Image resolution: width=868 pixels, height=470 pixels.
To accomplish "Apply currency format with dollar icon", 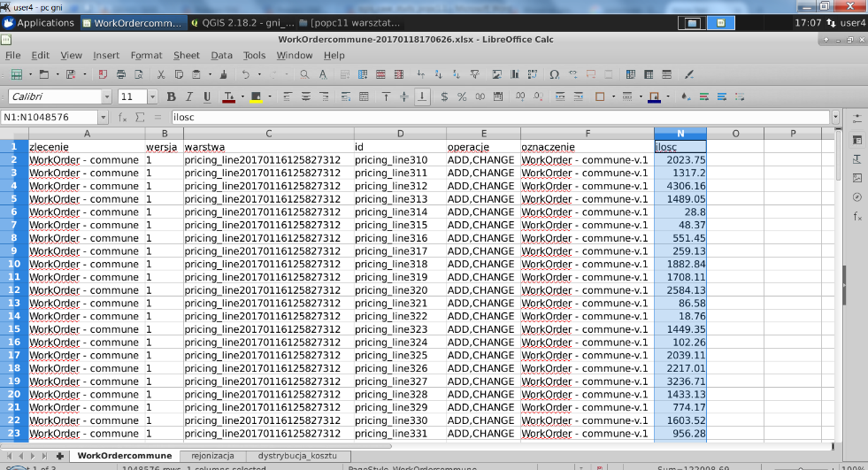I will 444,96.
